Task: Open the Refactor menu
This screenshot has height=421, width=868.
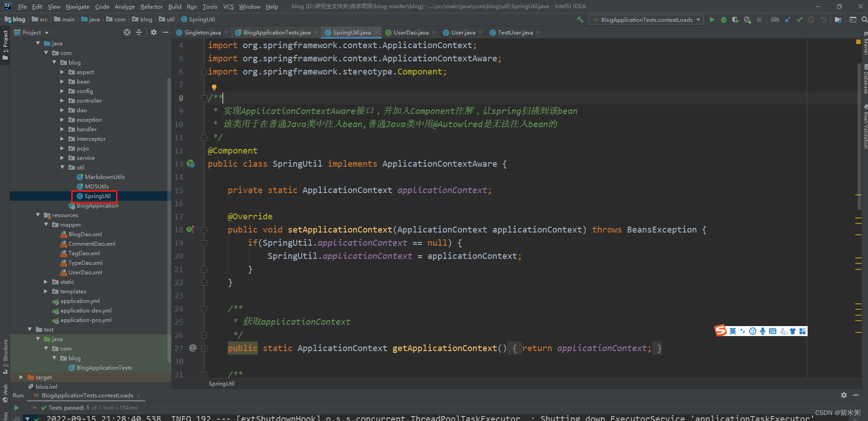Action: click(152, 6)
